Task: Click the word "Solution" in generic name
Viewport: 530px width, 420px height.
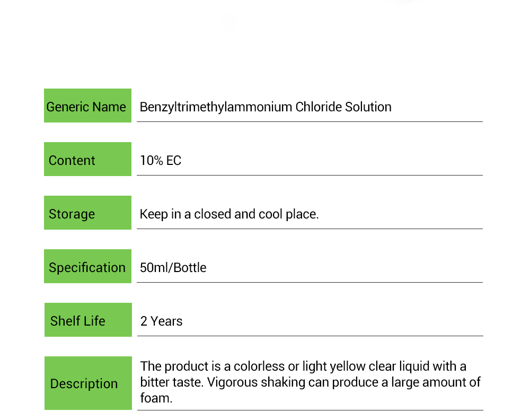Action: click(368, 107)
